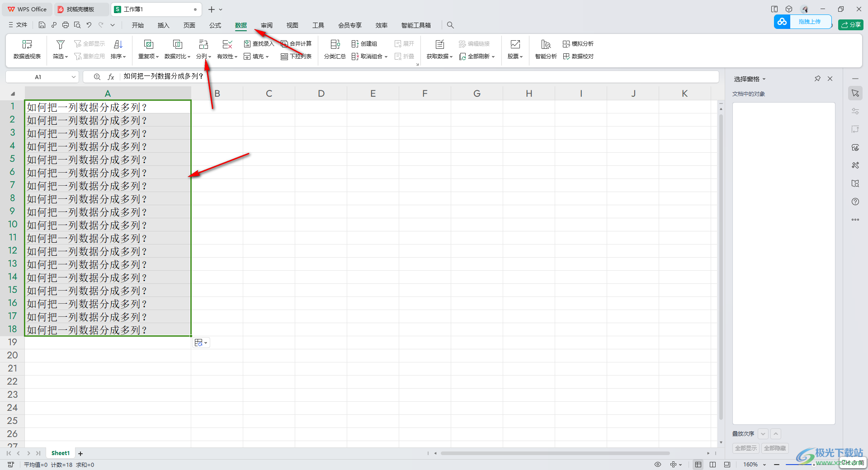Switch to the Formulas (公式) tab
This screenshot has height=470, width=868.
pos(215,25)
